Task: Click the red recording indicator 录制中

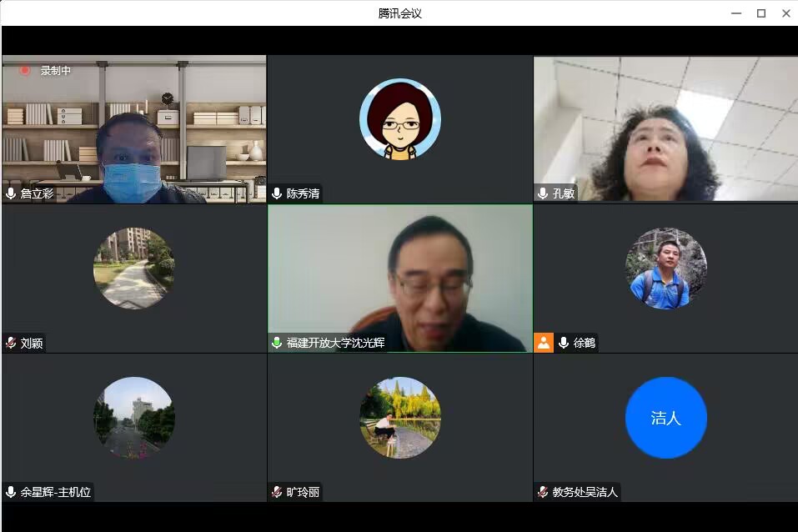Action: (25, 71)
